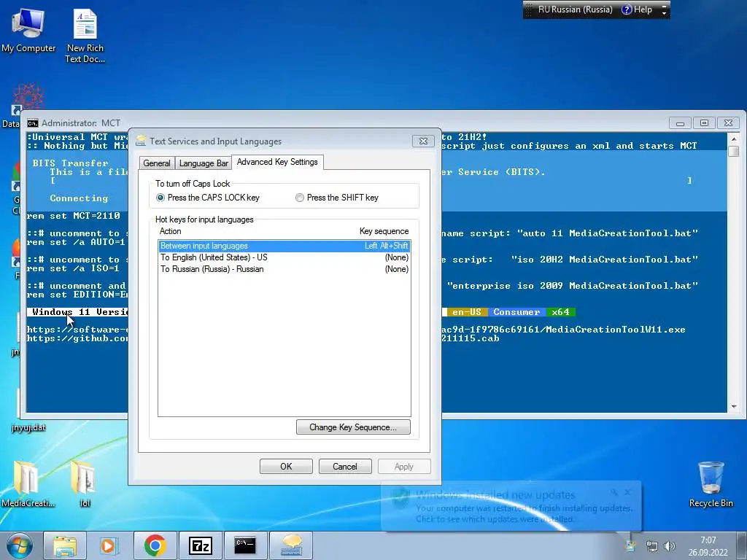Click the volume speaker tray icon
Screen dimensions: 747x560
coord(670,546)
